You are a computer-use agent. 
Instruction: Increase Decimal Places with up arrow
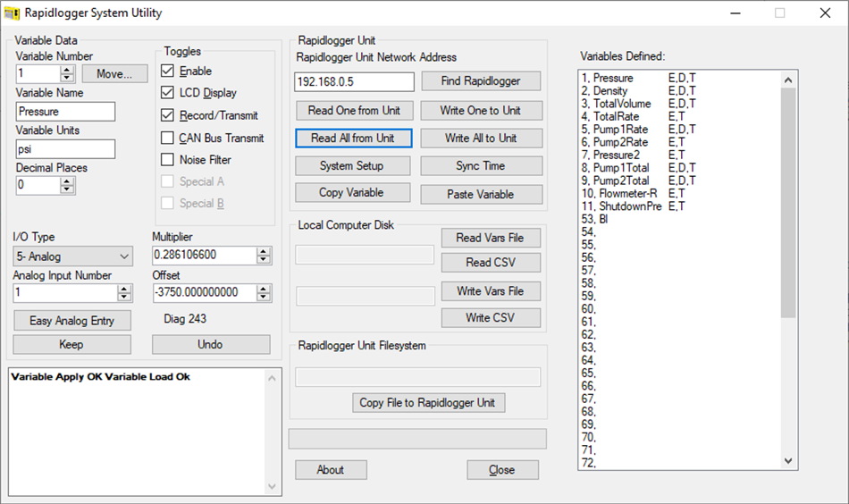67,181
